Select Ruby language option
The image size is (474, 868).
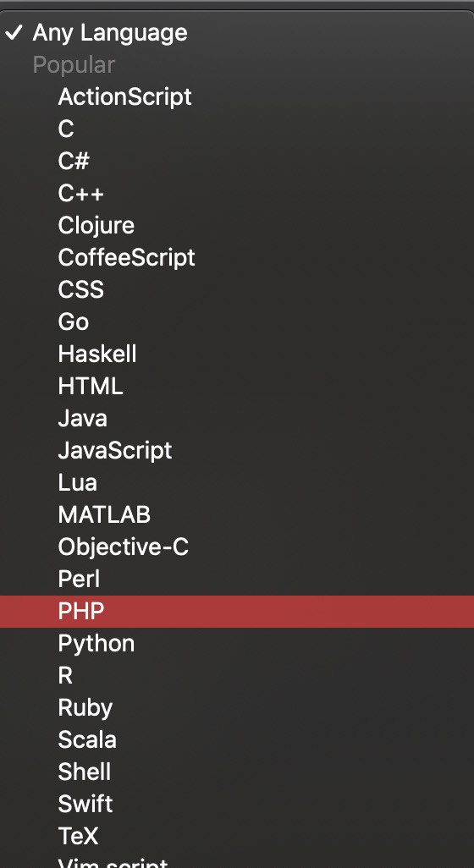pyautogui.click(x=237, y=707)
